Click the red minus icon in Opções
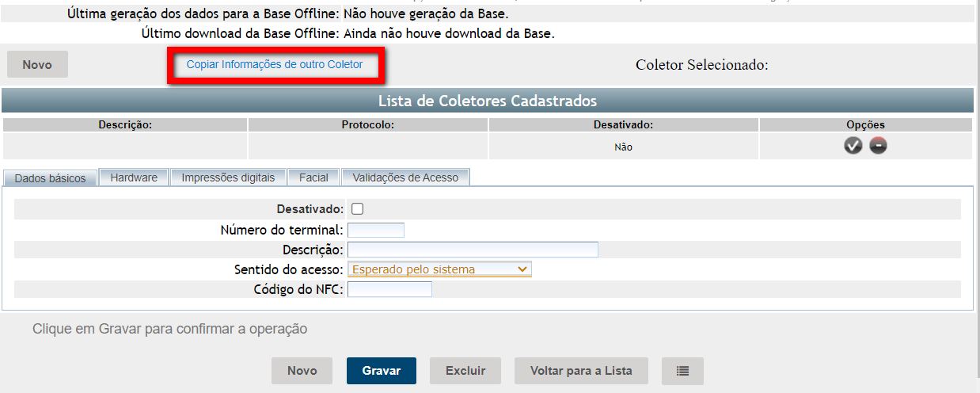The height and width of the screenshot is (393, 980). coord(878,146)
